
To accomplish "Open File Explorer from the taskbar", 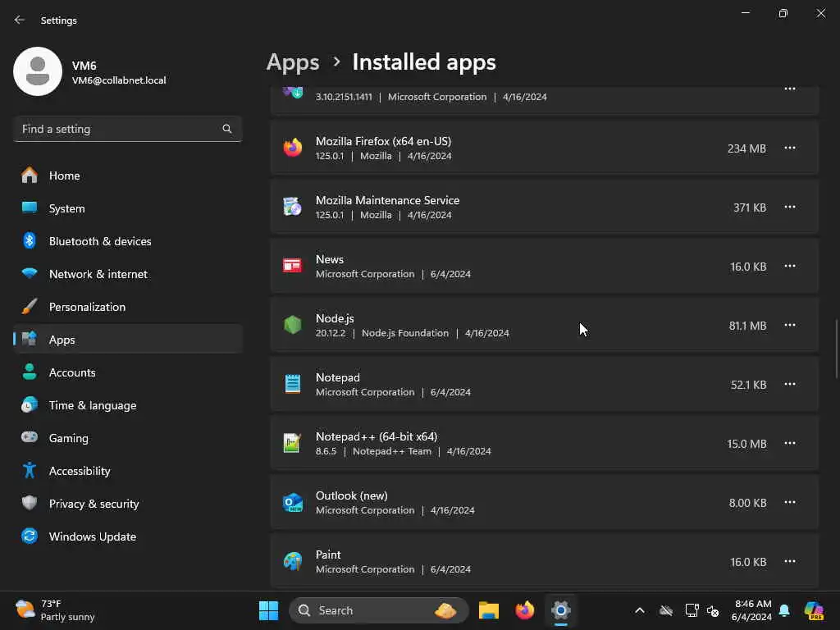I will [x=489, y=610].
